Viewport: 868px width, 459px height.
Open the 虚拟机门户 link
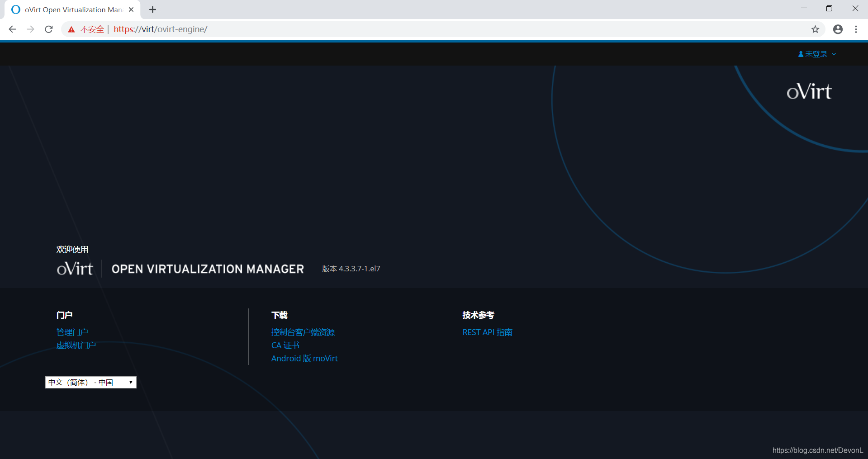[x=76, y=345]
